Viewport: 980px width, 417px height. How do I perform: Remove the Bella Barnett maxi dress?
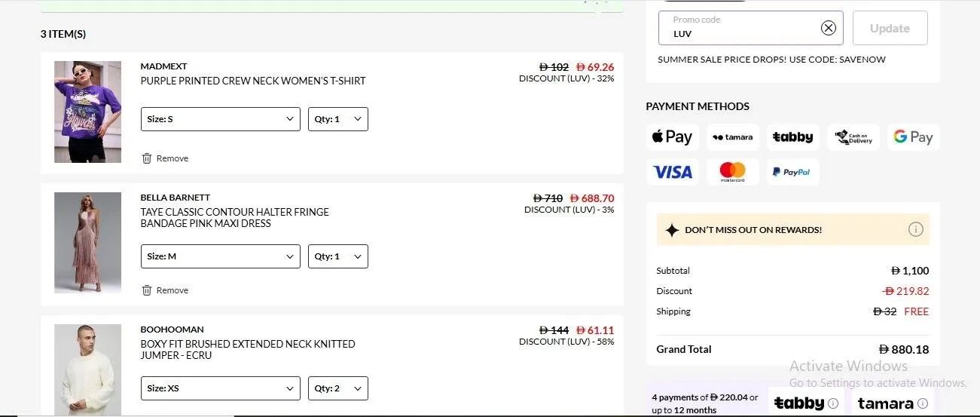pyautogui.click(x=165, y=290)
